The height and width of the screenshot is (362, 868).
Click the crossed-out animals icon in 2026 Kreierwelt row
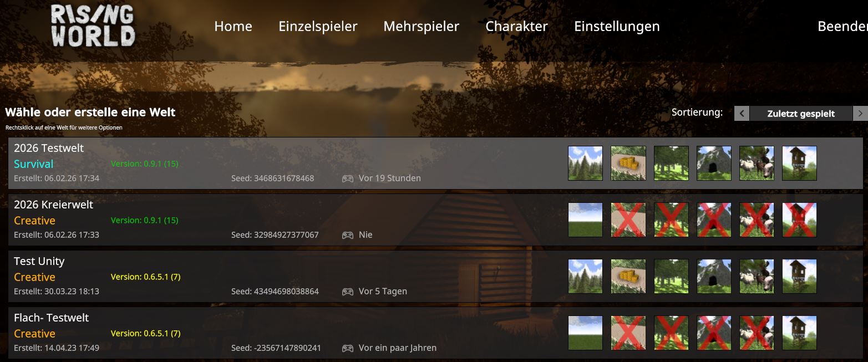point(757,220)
